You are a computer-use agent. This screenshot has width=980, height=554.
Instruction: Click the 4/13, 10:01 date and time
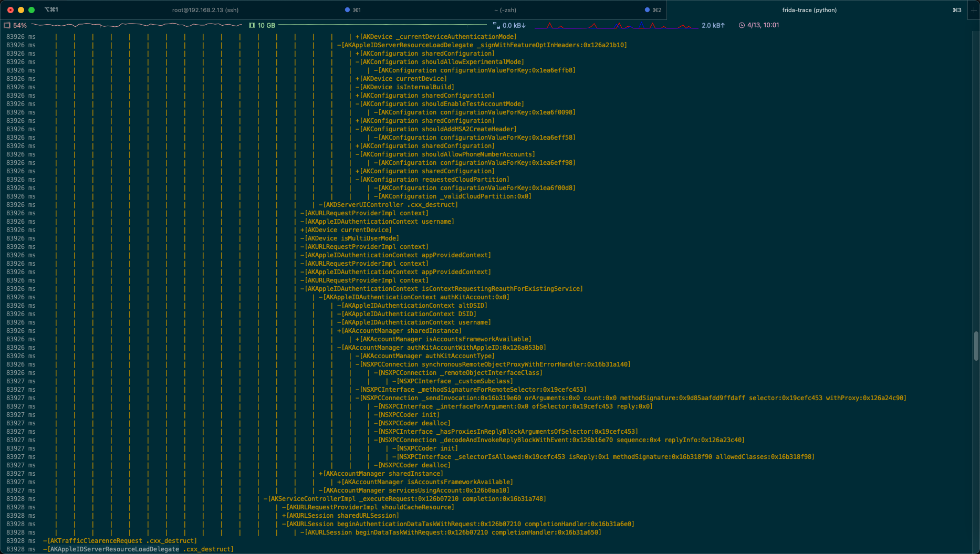coord(763,25)
